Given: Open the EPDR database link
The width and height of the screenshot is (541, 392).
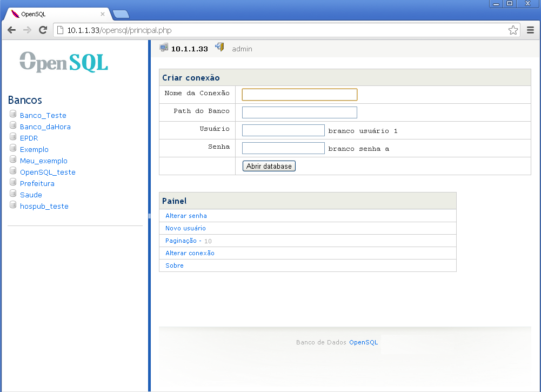Looking at the screenshot, I should [29, 138].
